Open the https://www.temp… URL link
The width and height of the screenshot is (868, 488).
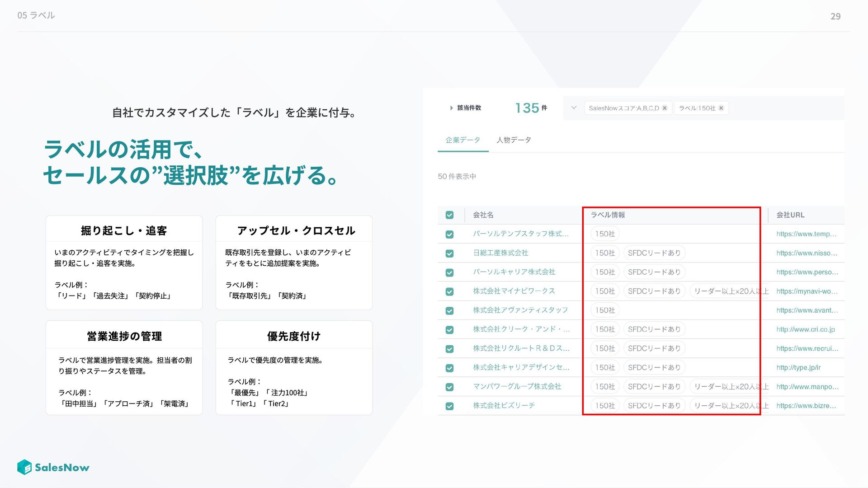[806, 234]
